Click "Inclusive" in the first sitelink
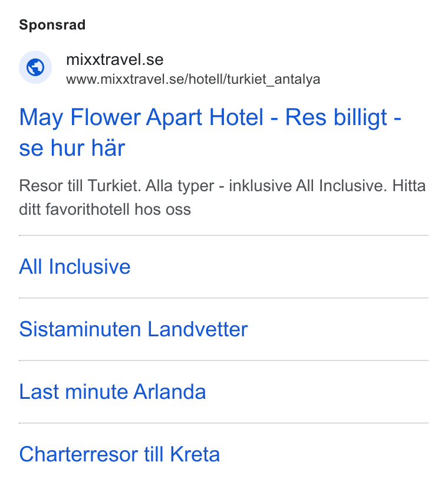The width and height of the screenshot is (448, 485). [x=90, y=267]
